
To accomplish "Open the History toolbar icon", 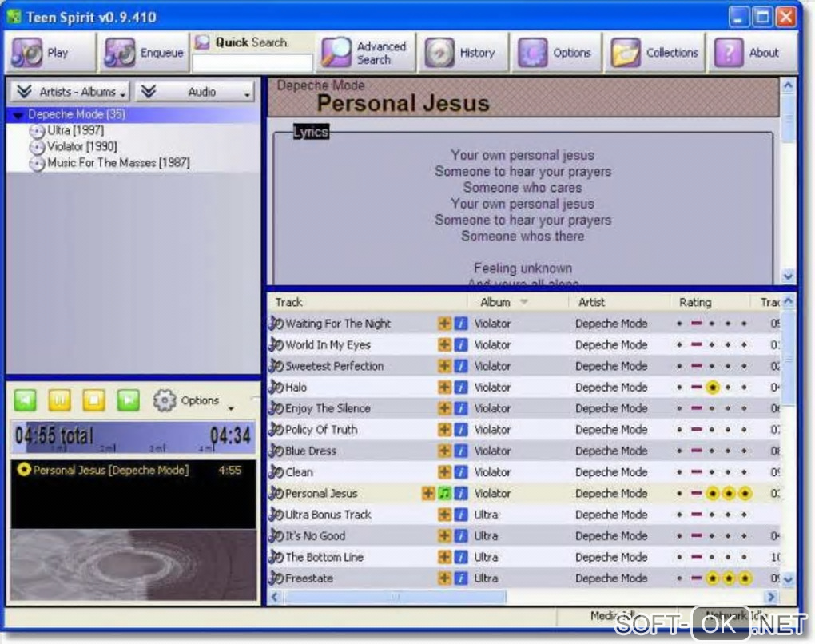I will pyautogui.click(x=439, y=53).
